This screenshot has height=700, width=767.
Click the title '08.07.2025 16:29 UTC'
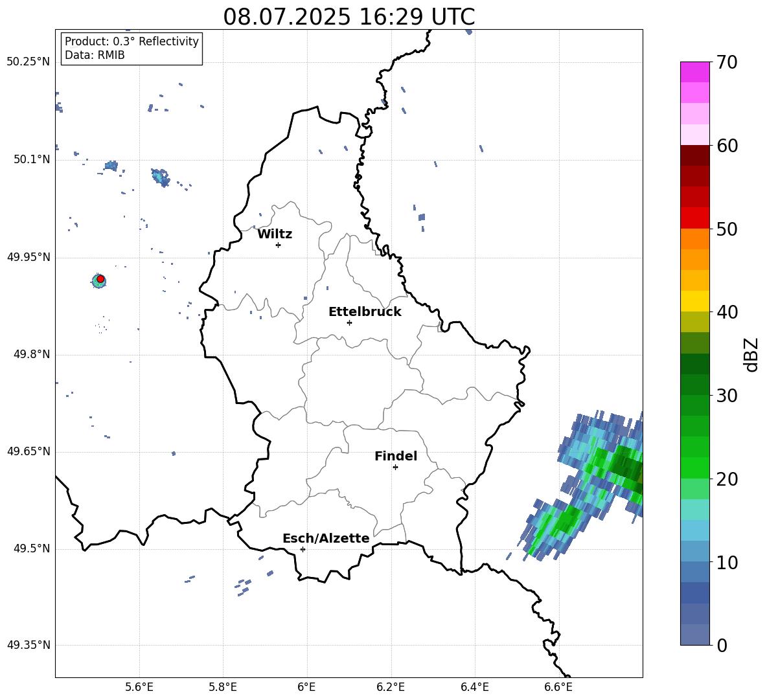tap(349, 17)
